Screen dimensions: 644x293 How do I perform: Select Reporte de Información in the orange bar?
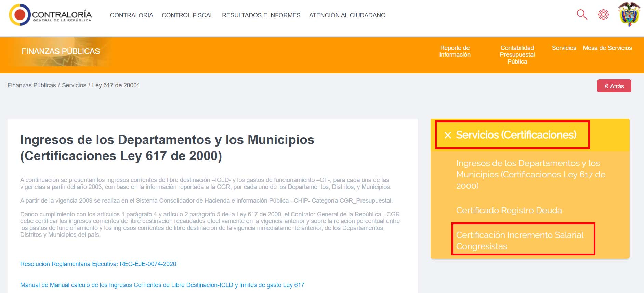point(455,51)
